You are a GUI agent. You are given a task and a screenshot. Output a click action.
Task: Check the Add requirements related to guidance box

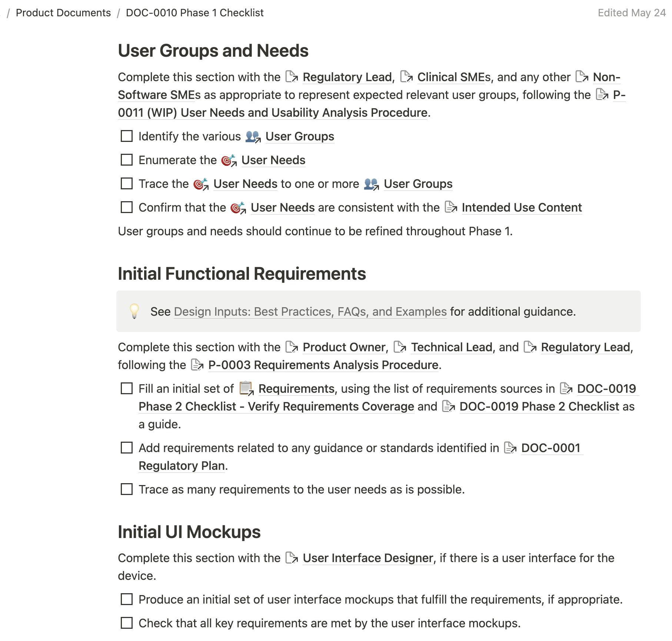click(x=127, y=448)
